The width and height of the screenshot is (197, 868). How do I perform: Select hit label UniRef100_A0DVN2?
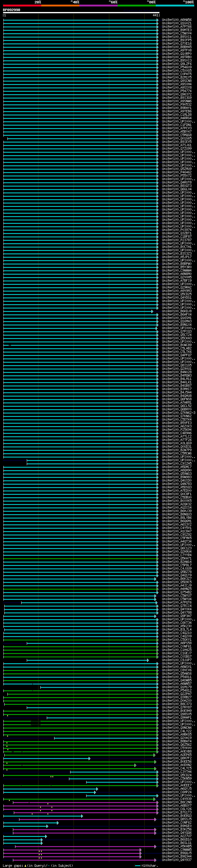(177, 765)
